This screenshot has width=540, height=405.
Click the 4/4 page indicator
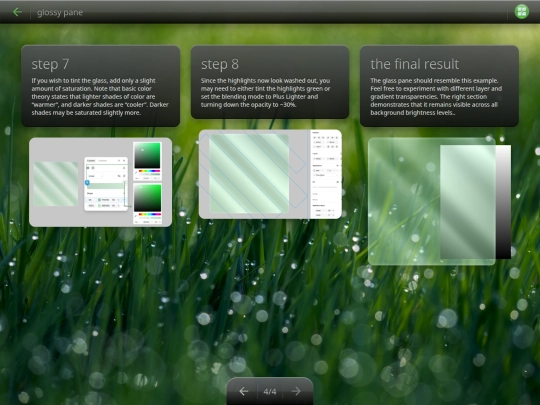(x=270, y=392)
